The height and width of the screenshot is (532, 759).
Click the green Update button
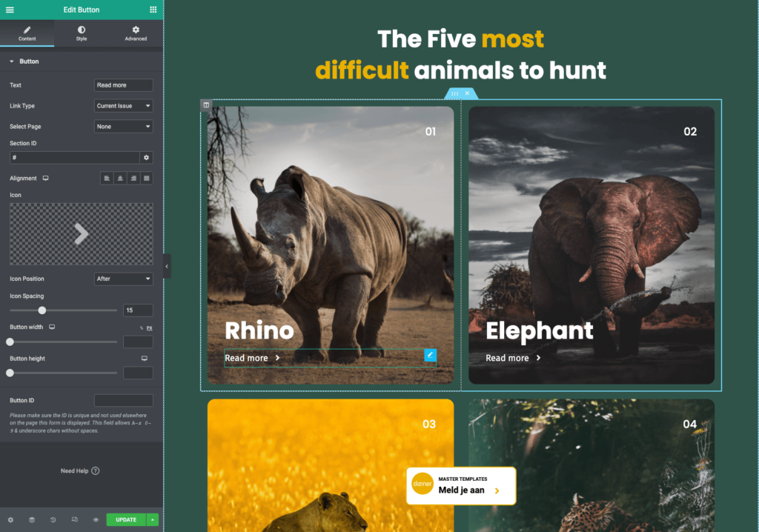pos(126,520)
